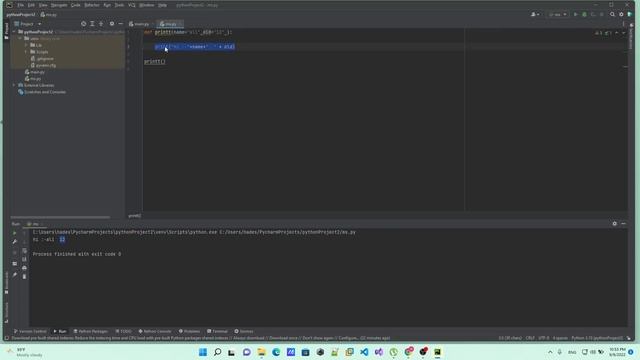
Task: Hide the Project panel with minus icon
Action: [120, 24]
